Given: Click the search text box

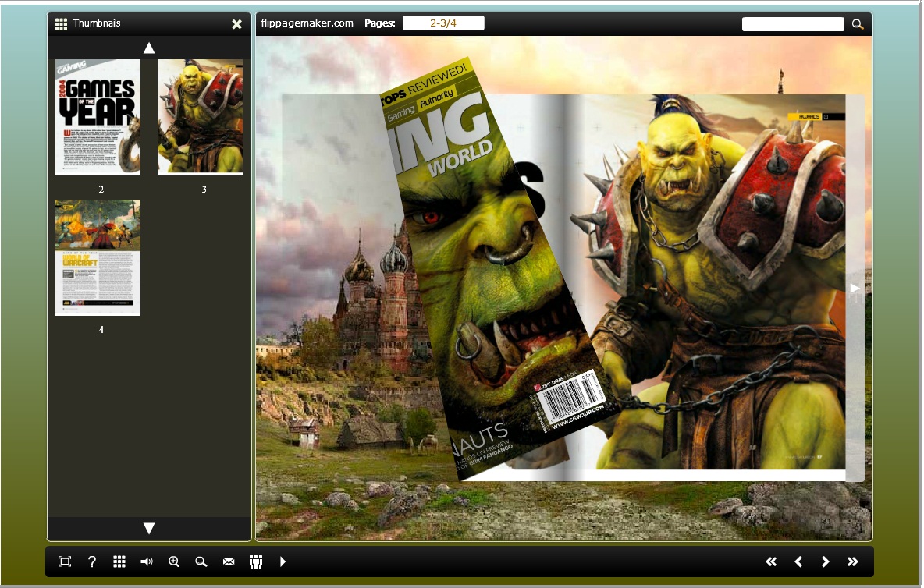Looking at the screenshot, I should (793, 24).
